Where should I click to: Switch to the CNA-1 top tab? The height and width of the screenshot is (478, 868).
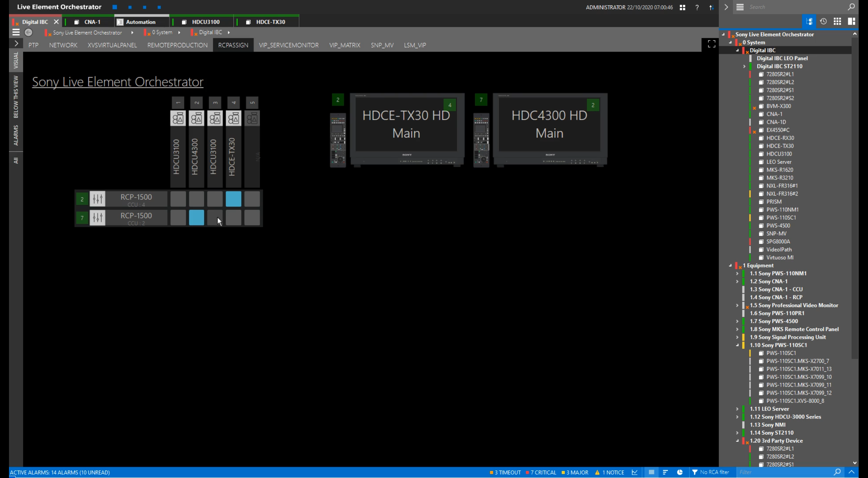coord(88,22)
